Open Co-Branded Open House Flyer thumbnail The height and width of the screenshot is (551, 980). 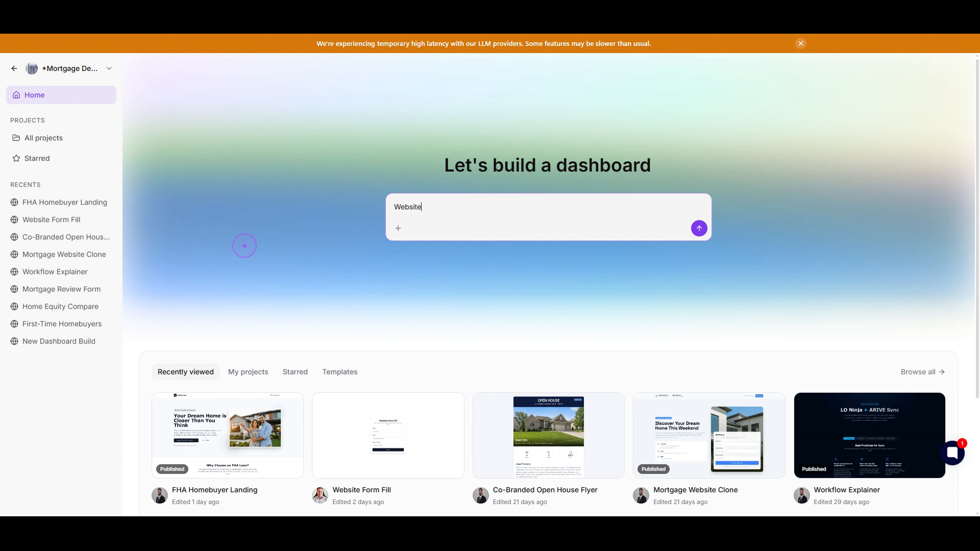pyautogui.click(x=549, y=435)
